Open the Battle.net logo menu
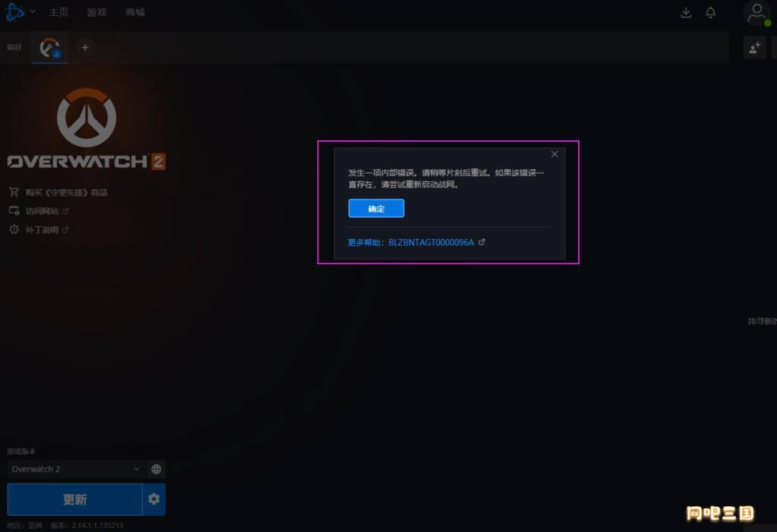 (14, 12)
